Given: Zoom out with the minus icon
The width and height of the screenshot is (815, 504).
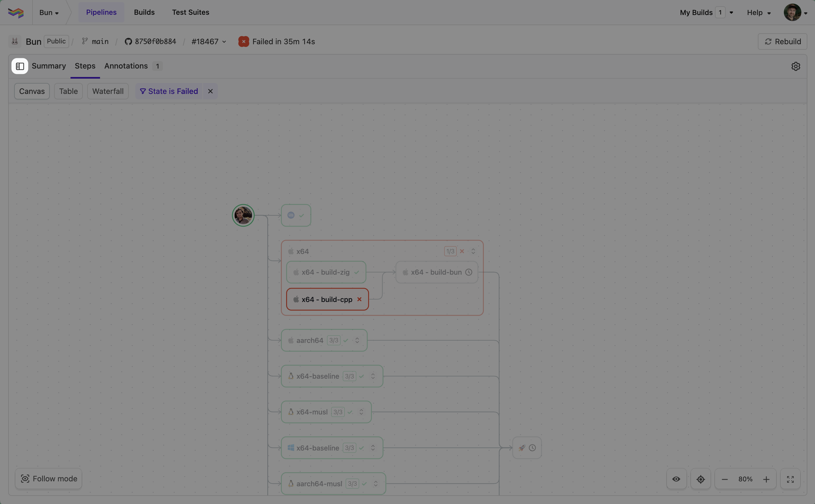Looking at the screenshot, I should point(724,479).
